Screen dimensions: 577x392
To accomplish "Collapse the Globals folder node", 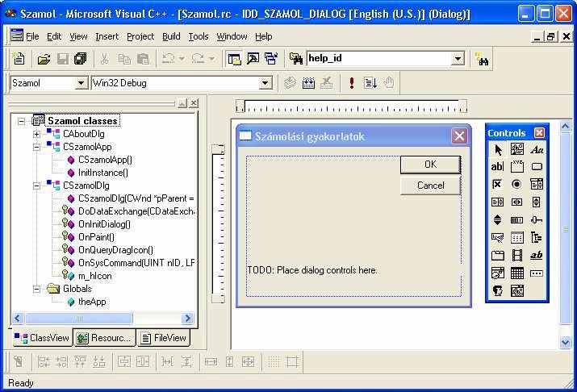I will [x=36, y=289].
